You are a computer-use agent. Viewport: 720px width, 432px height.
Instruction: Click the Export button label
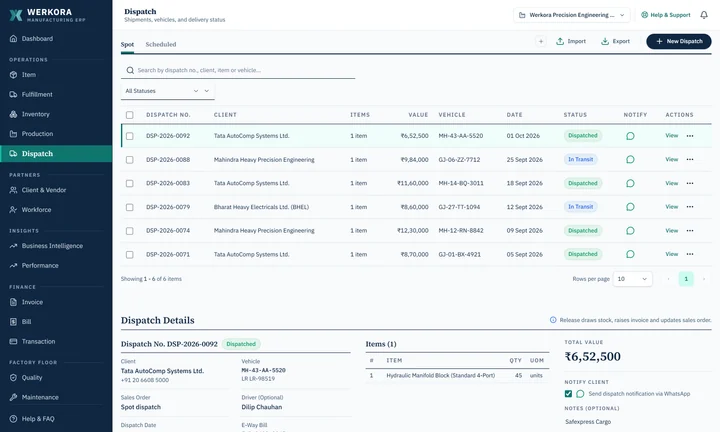pyautogui.click(x=621, y=41)
